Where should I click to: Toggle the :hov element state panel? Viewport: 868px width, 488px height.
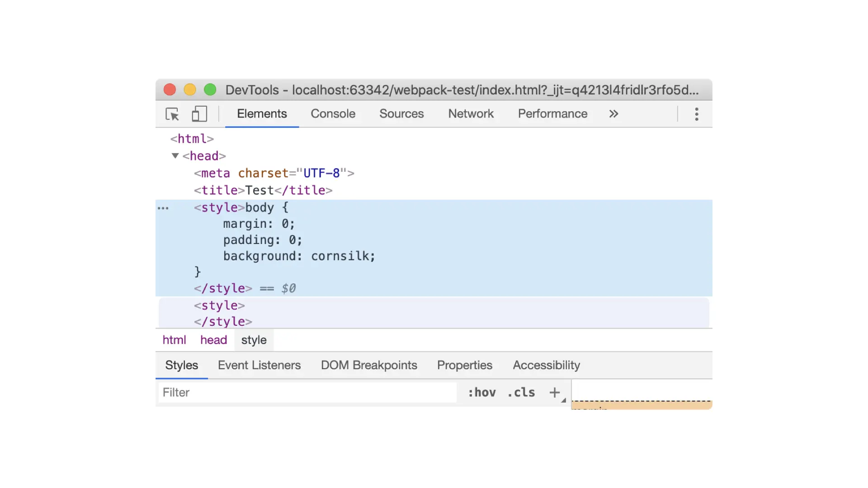pos(481,392)
